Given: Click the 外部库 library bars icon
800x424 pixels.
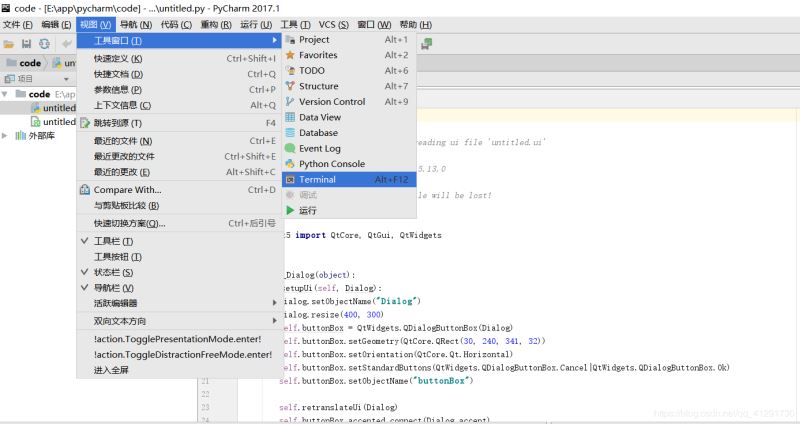Looking at the screenshot, I should (20, 136).
